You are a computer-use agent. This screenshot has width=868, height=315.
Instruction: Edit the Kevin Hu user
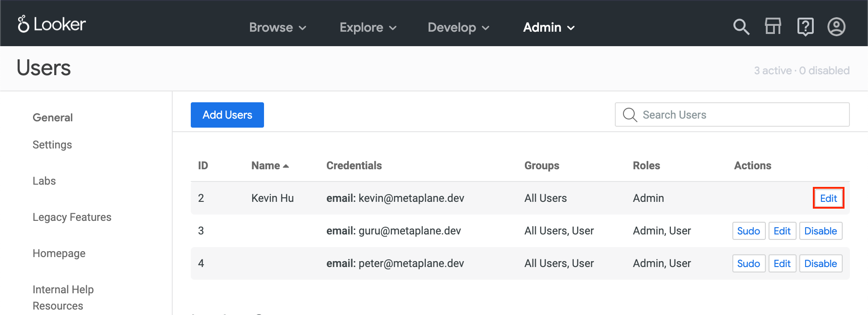click(828, 198)
